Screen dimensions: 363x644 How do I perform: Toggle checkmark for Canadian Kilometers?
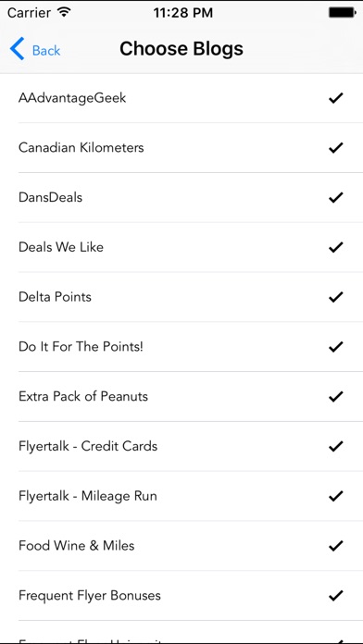tap(336, 147)
